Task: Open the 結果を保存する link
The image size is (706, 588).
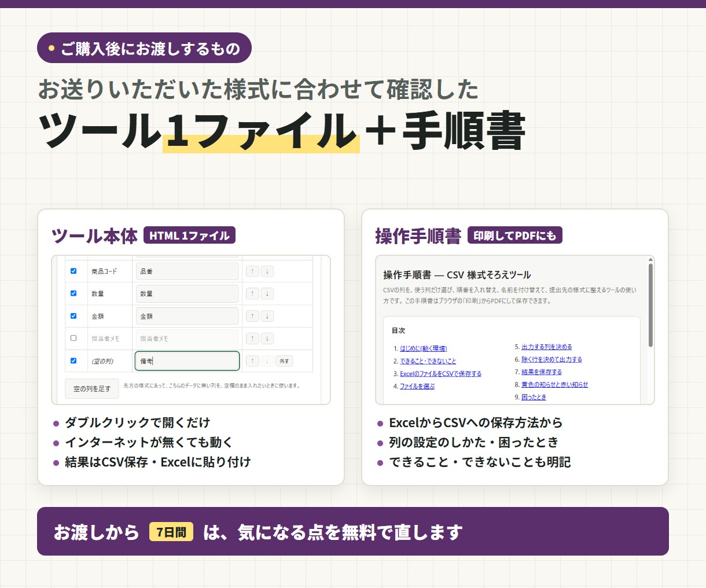Action: pos(542,372)
